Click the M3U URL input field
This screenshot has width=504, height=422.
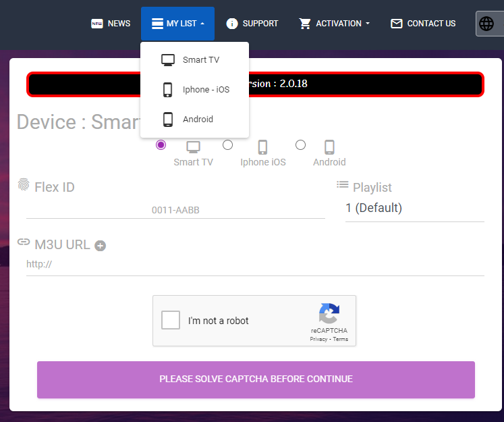click(x=255, y=265)
